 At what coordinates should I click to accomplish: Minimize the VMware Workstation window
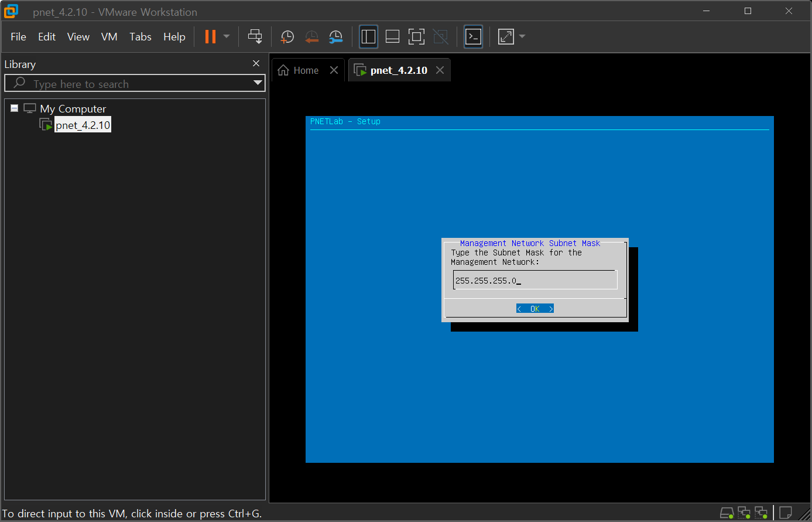pyautogui.click(x=707, y=11)
